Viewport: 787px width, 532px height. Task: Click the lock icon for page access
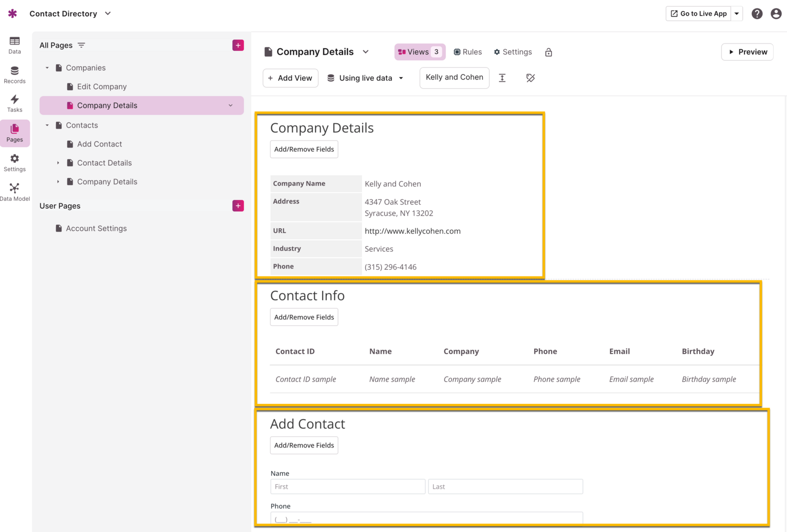[548, 52]
